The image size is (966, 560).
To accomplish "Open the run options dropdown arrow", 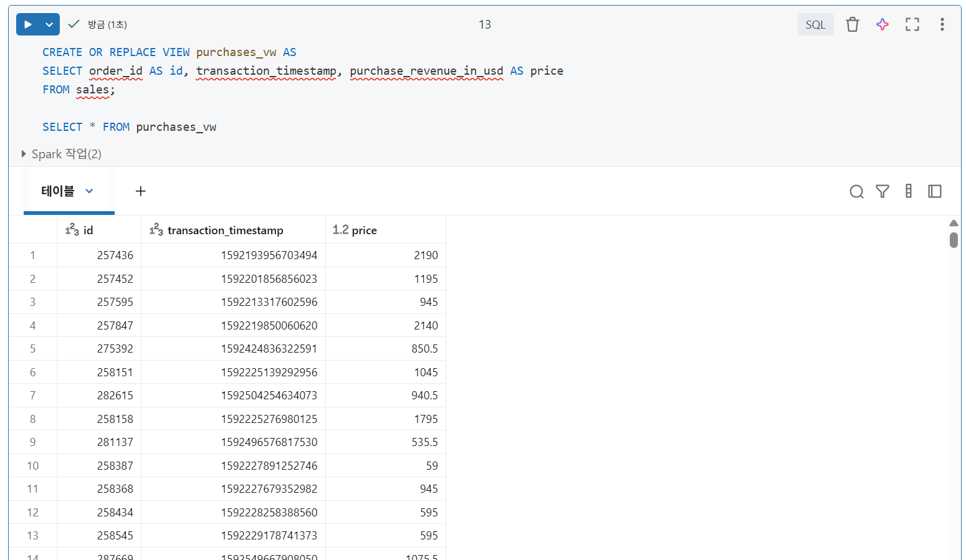I will (49, 24).
